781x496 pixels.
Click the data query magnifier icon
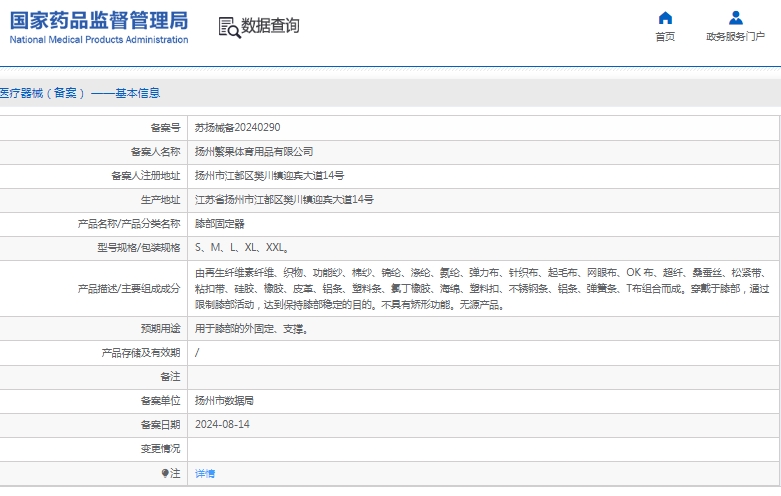[230, 27]
